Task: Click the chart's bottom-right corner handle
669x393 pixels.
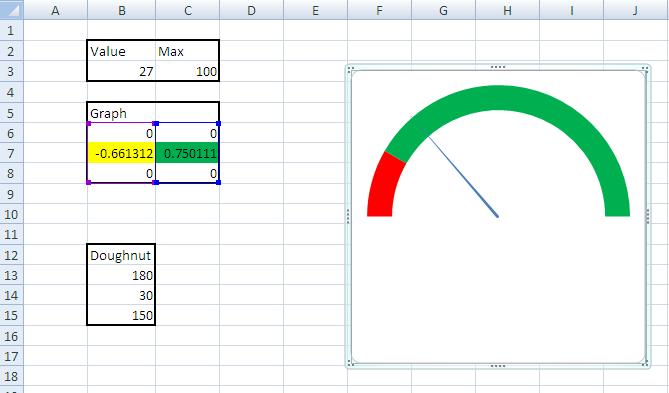Action: coord(646,363)
